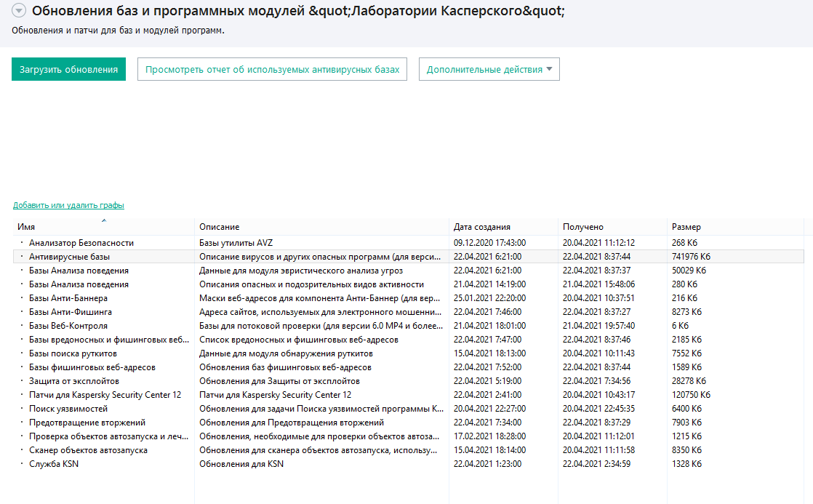The width and height of the screenshot is (813, 504).
Task: Select Сканер объектов автозапуска row
Action: (409, 450)
